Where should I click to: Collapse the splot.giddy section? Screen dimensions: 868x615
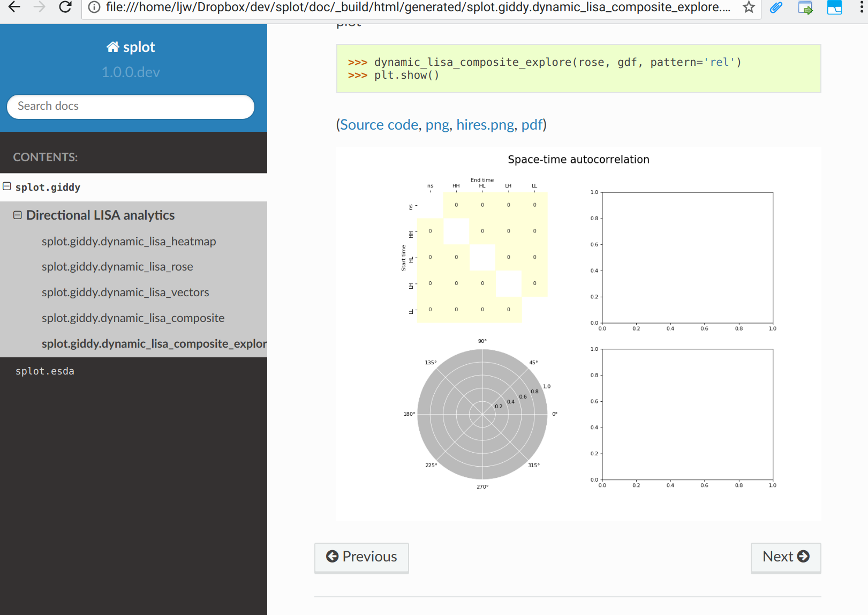(6, 186)
